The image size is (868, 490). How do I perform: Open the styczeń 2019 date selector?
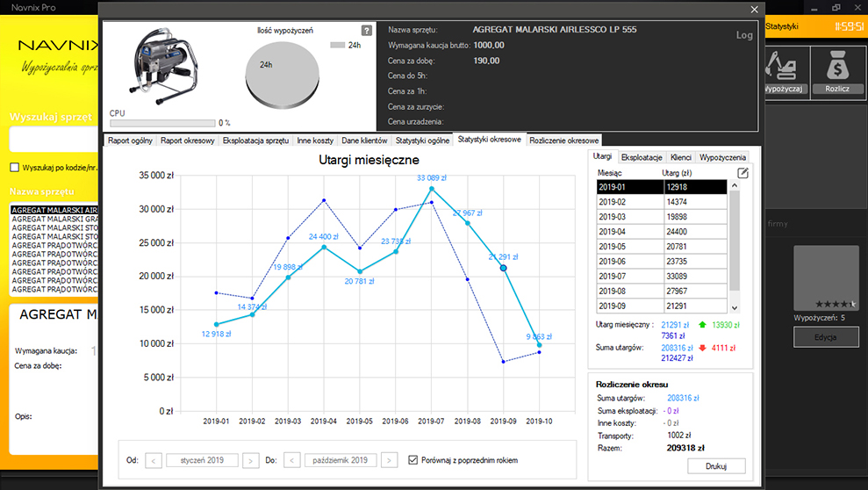pyautogui.click(x=202, y=461)
